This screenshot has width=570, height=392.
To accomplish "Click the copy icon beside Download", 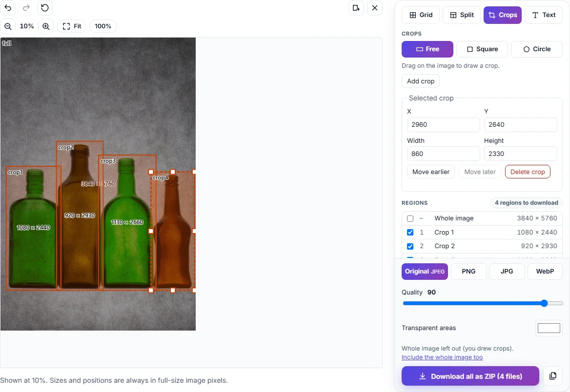I will 553,376.
